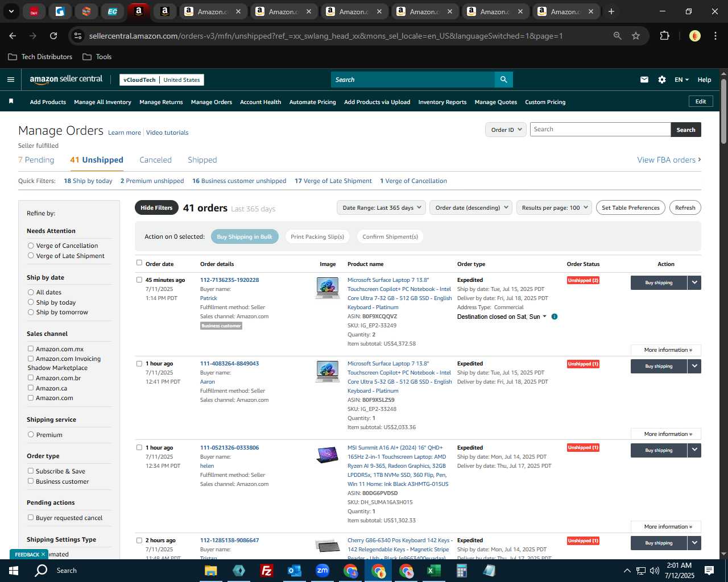The height and width of the screenshot is (582, 728).
Task: Open File Explorer from the taskbar
Action: tap(211, 571)
